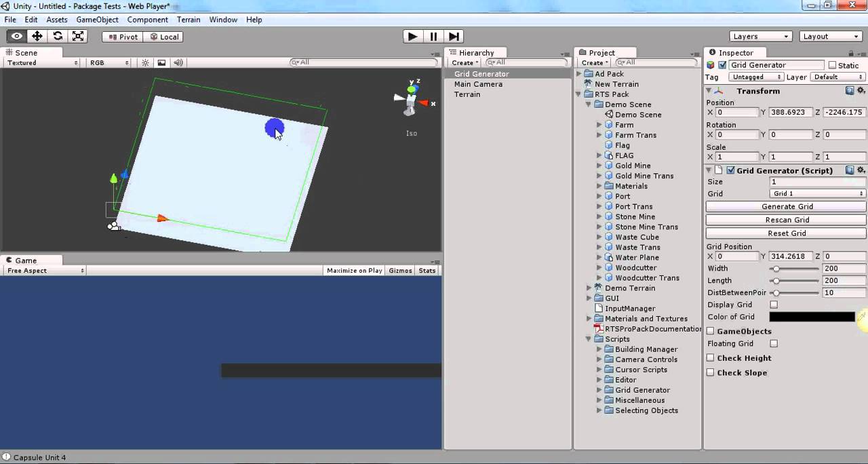
Task: Open the GameObject menu
Action: click(x=97, y=20)
